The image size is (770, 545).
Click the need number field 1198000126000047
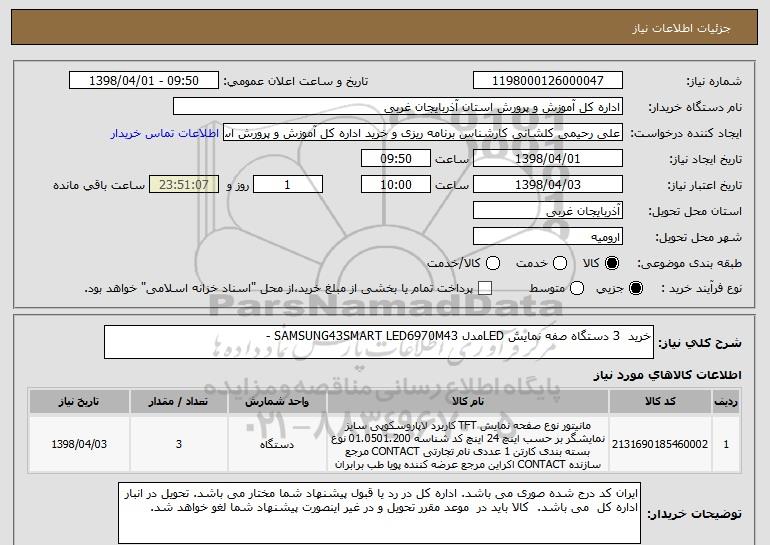[548, 81]
